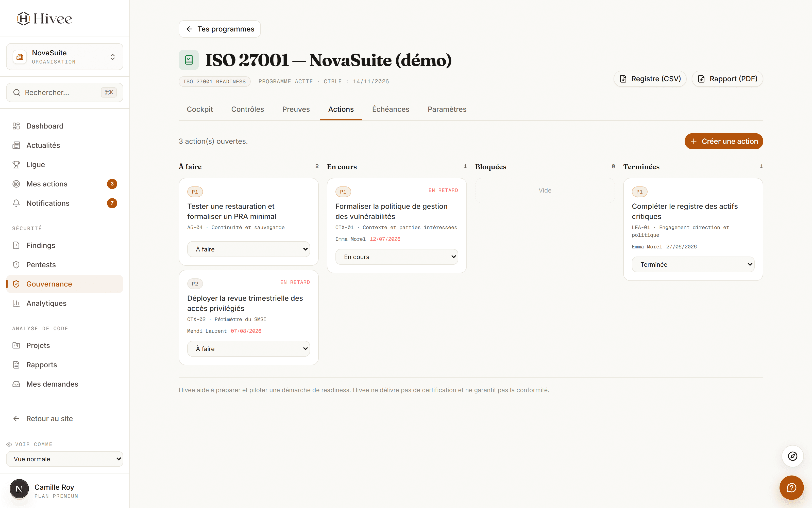
Task: Click the Mes demandes inbox icon
Action: pyautogui.click(x=16, y=384)
